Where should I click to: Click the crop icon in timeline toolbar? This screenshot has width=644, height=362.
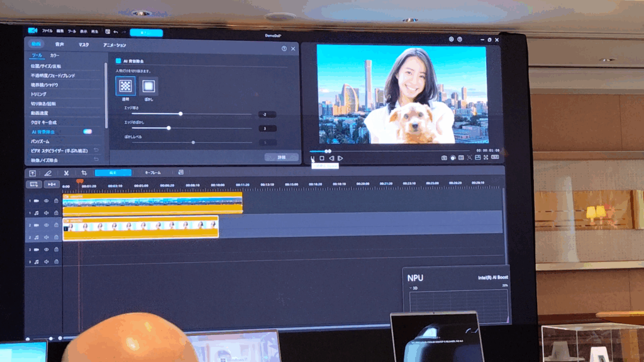coord(84,173)
